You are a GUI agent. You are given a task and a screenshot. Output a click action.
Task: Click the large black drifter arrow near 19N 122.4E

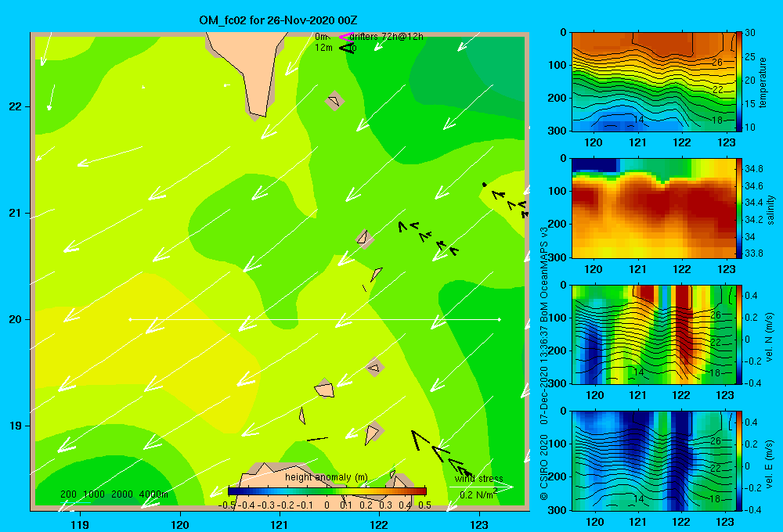(x=420, y=440)
